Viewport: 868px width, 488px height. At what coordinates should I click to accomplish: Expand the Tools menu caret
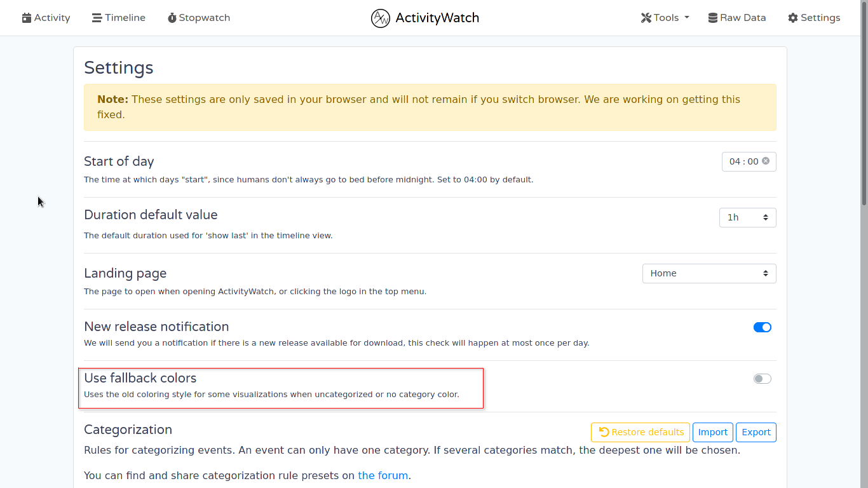[687, 18]
